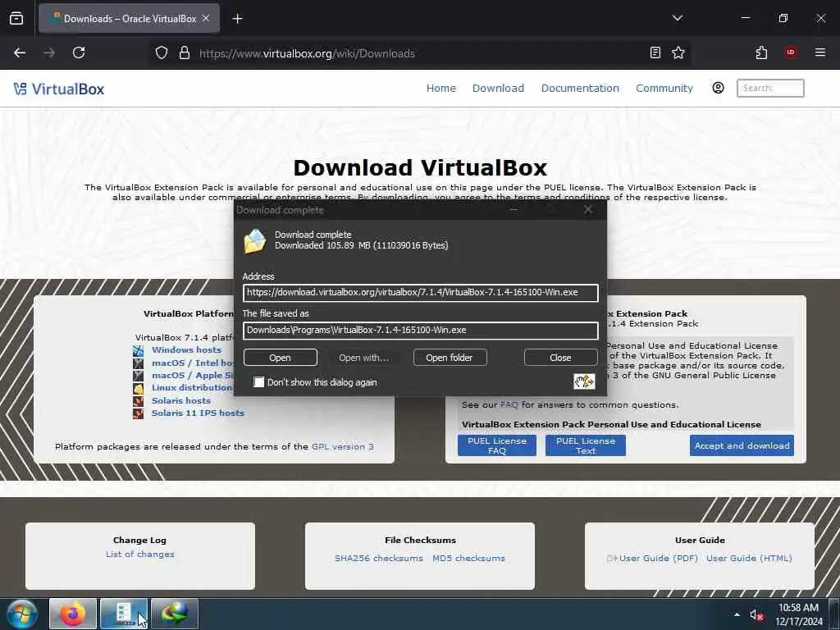The image size is (840, 630).
Task: Open the uBlock Origin extension icon
Action: 790,52
